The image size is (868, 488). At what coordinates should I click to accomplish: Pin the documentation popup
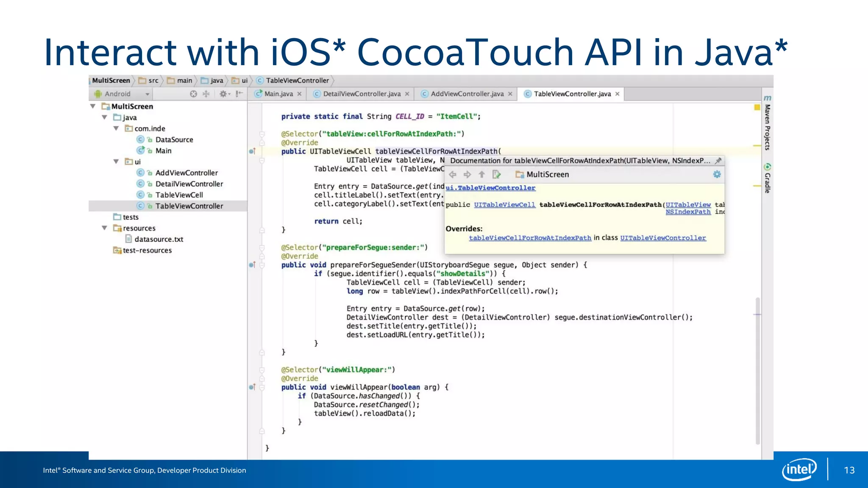click(718, 161)
